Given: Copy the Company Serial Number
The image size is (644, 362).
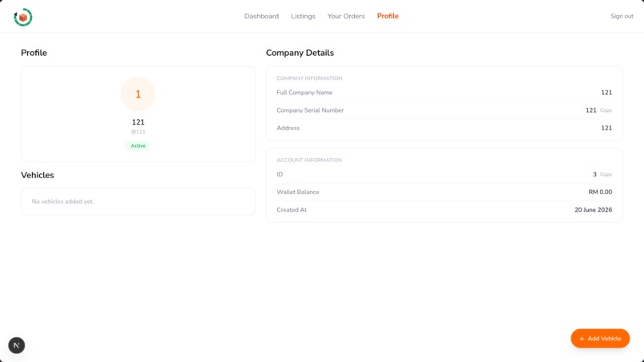Looking at the screenshot, I should 606,110.
